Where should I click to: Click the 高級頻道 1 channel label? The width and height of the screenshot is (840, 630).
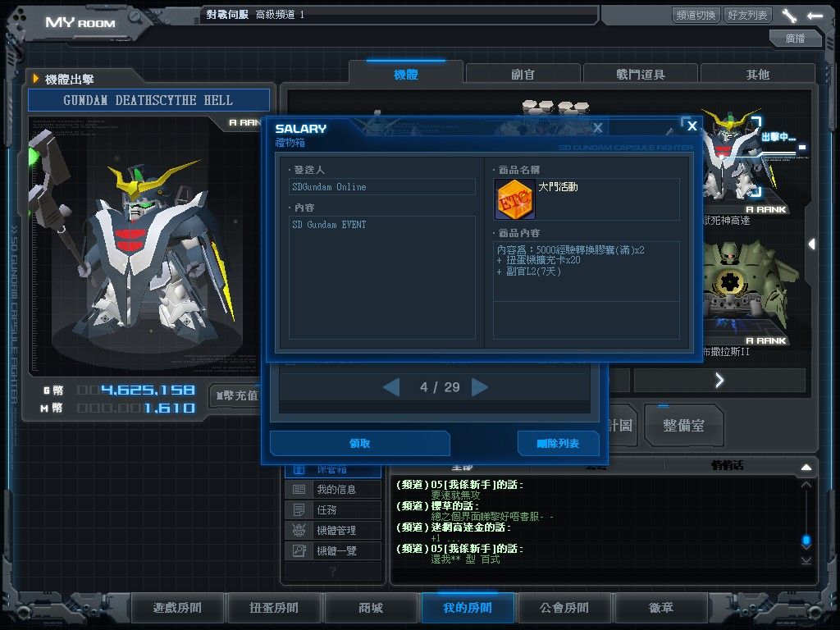pyautogui.click(x=280, y=15)
